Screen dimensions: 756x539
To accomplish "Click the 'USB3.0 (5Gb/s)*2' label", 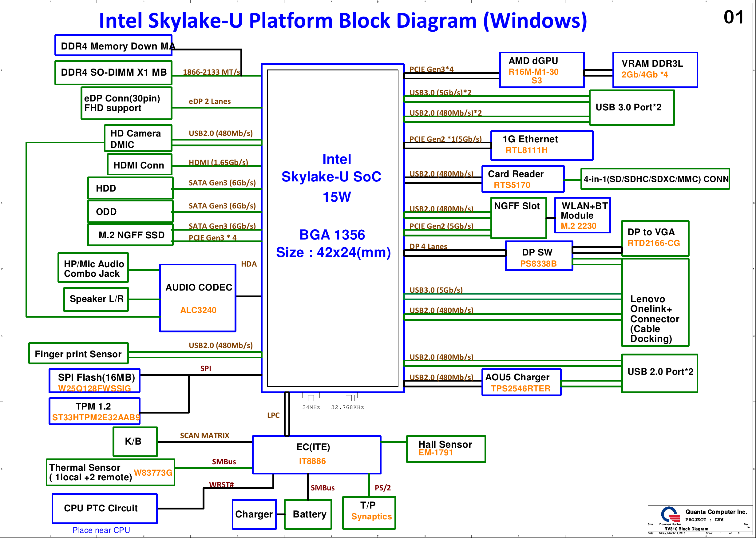I will point(440,92).
